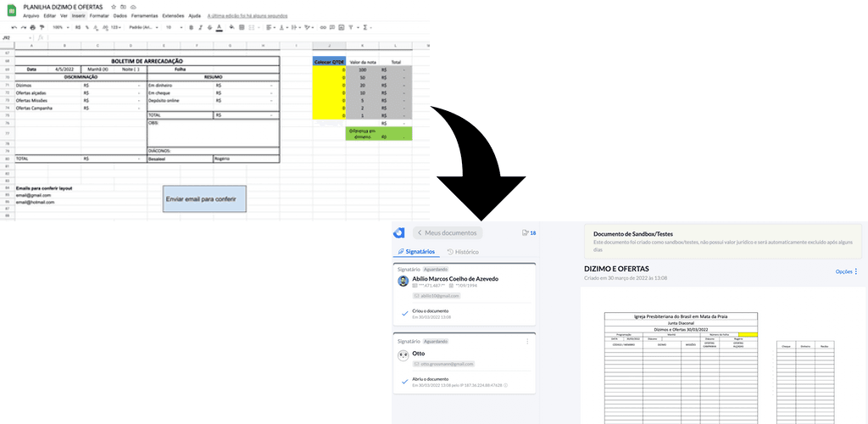This screenshot has height=424, width=868.
Task: Open text rotation dropdown
Action: tap(309, 27)
